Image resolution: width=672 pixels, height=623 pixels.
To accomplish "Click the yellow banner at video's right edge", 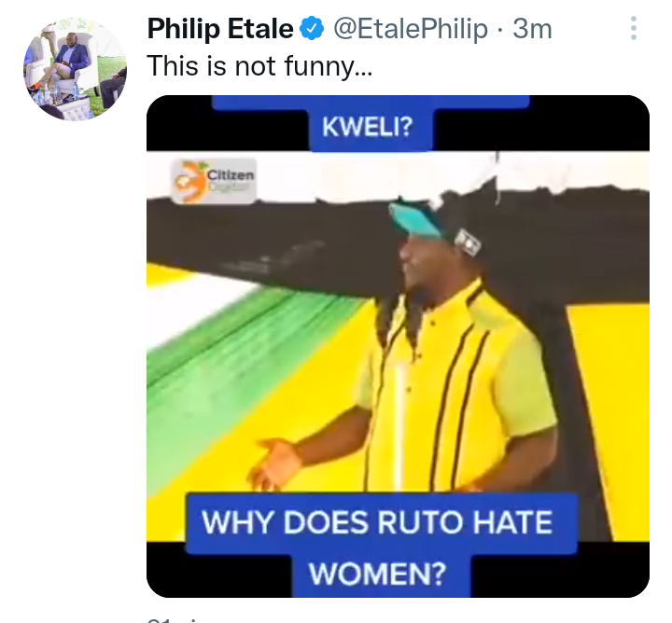I will click(x=610, y=422).
